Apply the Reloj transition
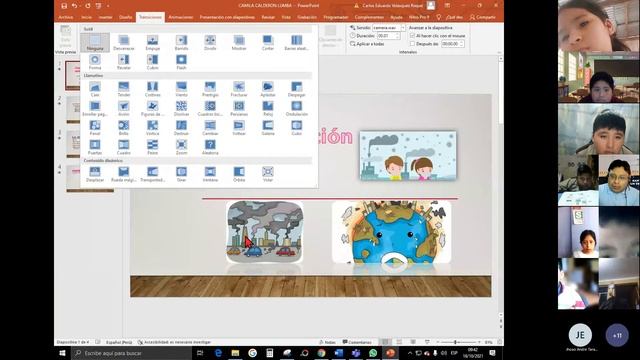640x360 pixels. (x=268, y=108)
